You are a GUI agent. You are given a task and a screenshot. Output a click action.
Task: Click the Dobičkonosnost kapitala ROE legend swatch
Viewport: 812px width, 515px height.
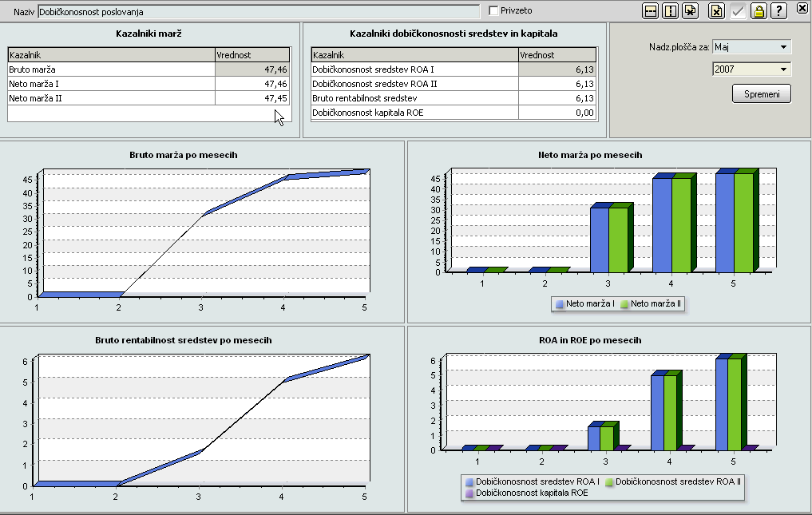[x=469, y=493]
